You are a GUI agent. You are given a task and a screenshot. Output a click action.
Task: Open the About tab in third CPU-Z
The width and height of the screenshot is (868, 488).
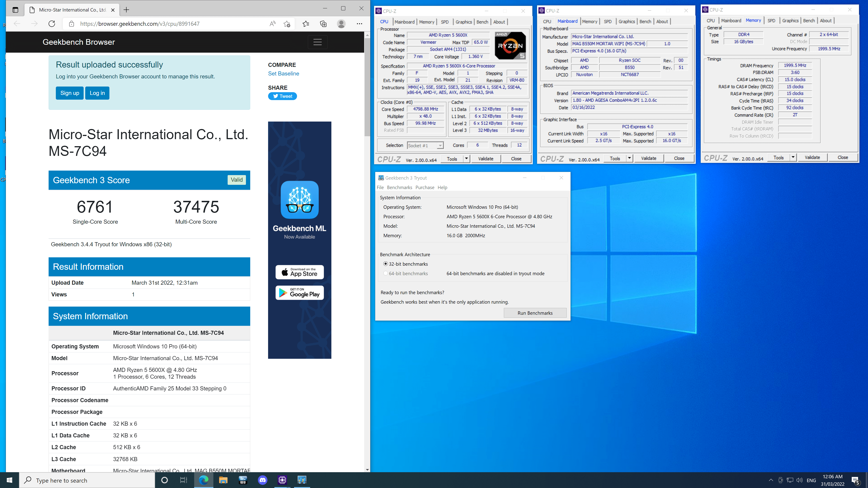click(826, 21)
